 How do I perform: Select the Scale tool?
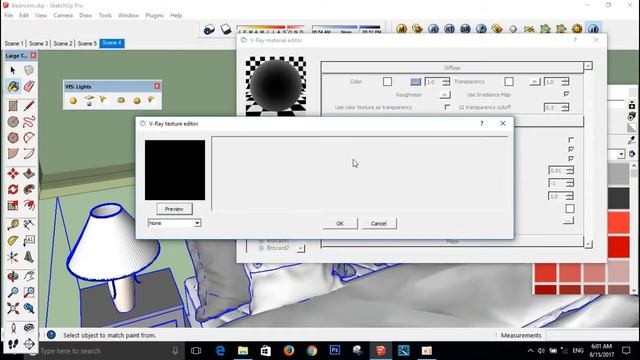coord(13,205)
